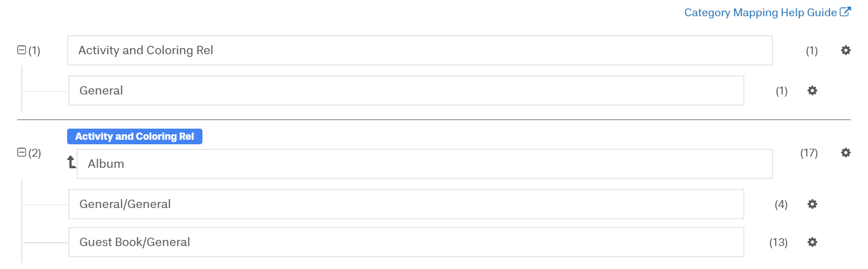Open Category Mapping Help Guide link
Screen dimensions: 868x269
[x=761, y=12]
